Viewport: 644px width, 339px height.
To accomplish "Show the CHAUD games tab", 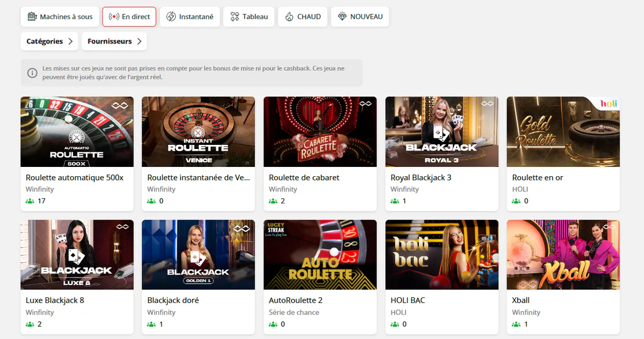I will [303, 17].
